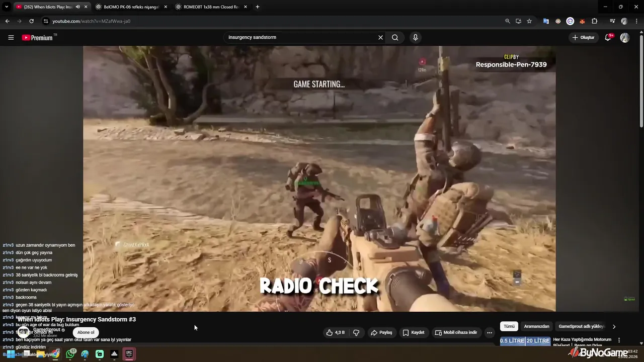Open the tab search dropdown arrow

tap(7, 7)
